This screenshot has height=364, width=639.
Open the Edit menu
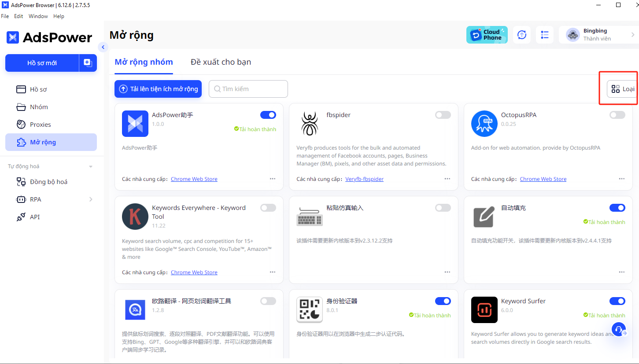click(18, 16)
